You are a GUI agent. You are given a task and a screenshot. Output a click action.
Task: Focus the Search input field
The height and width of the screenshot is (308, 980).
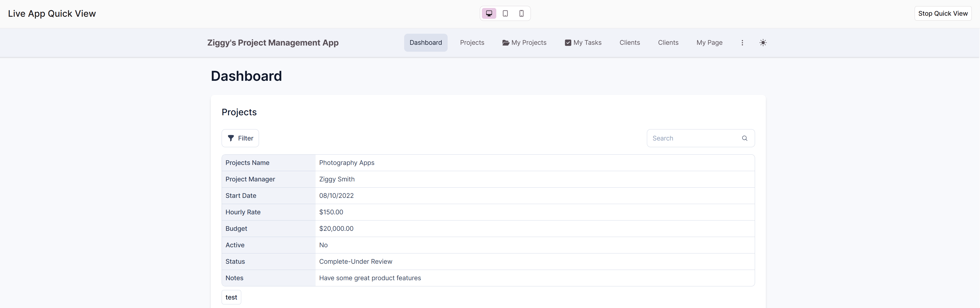(692, 138)
